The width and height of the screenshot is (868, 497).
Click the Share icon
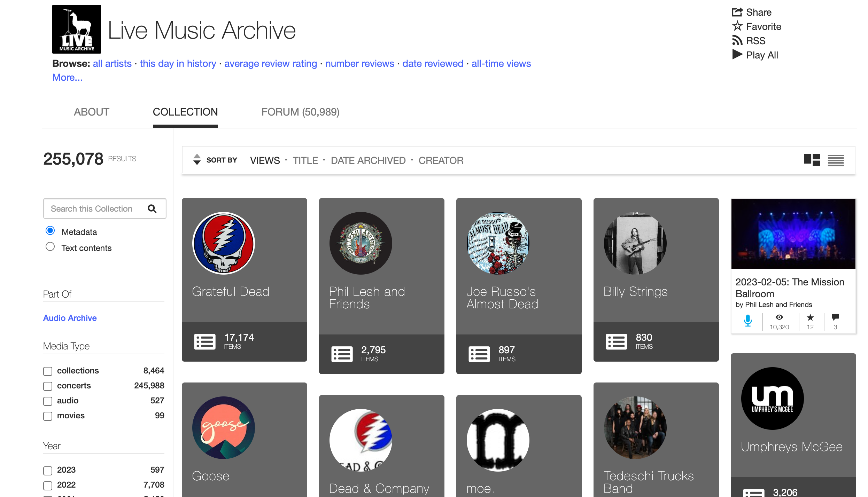point(737,12)
